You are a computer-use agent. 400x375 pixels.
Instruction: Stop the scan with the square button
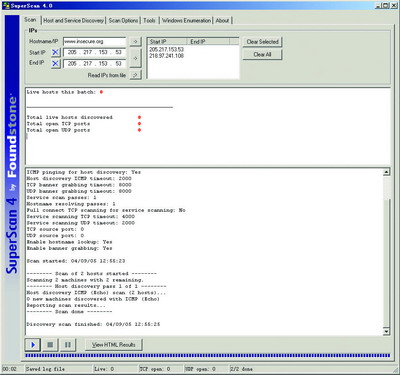[50, 345]
